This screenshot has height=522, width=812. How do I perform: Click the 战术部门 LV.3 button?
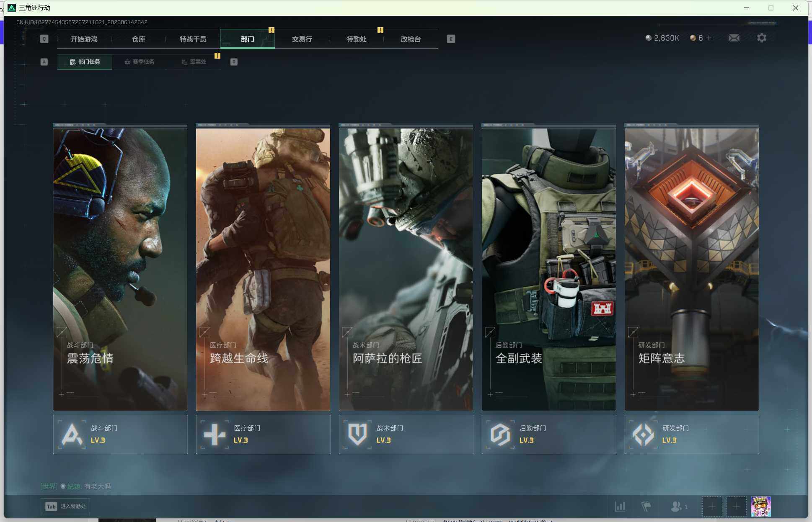click(x=406, y=434)
